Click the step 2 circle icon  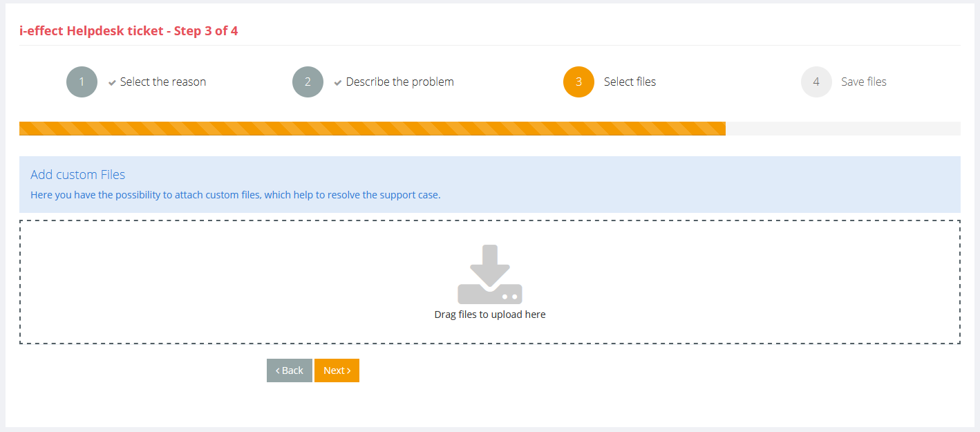click(x=308, y=82)
